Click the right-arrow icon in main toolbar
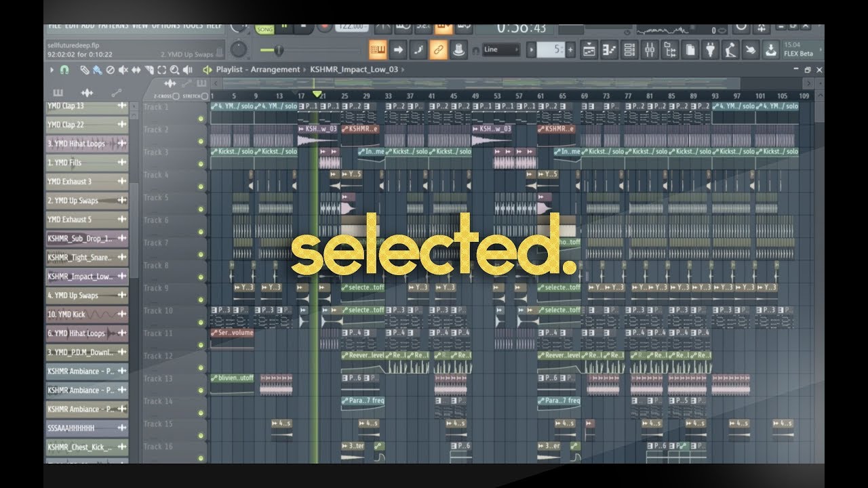868x488 pixels. (398, 49)
